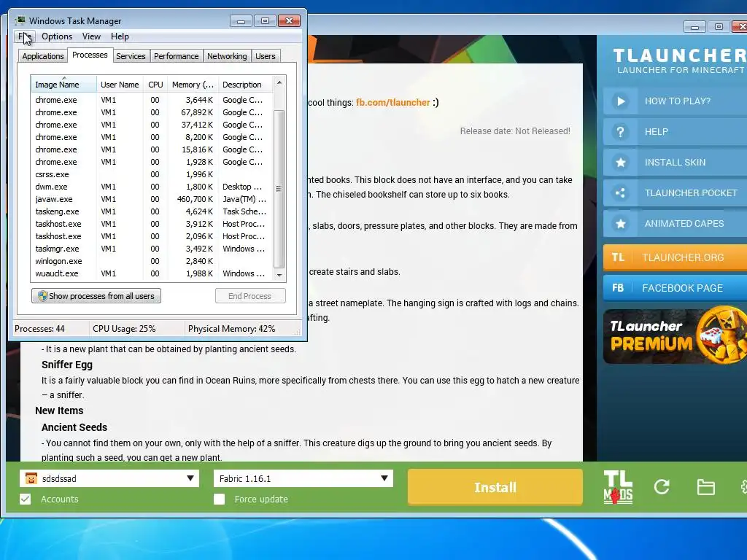The width and height of the screenshot is (747, 560).
Task: Click the How To Play play icon
Action: tap(620, 101)
